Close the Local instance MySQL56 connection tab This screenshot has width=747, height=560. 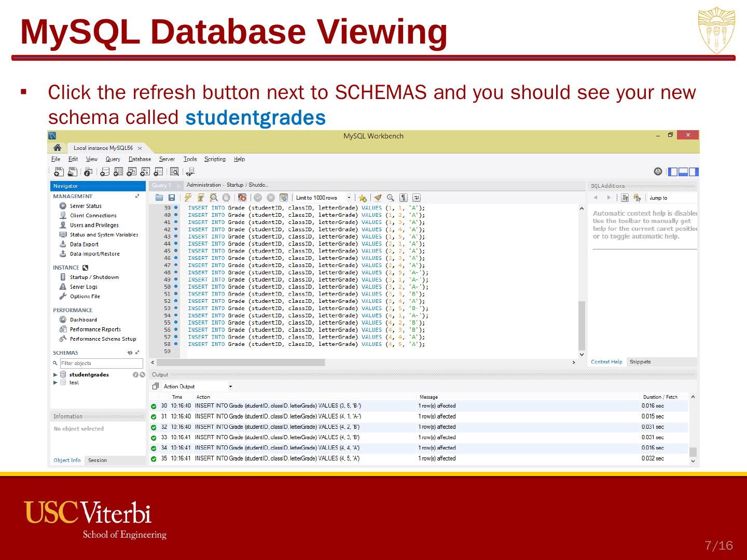[x=140, y=148]
